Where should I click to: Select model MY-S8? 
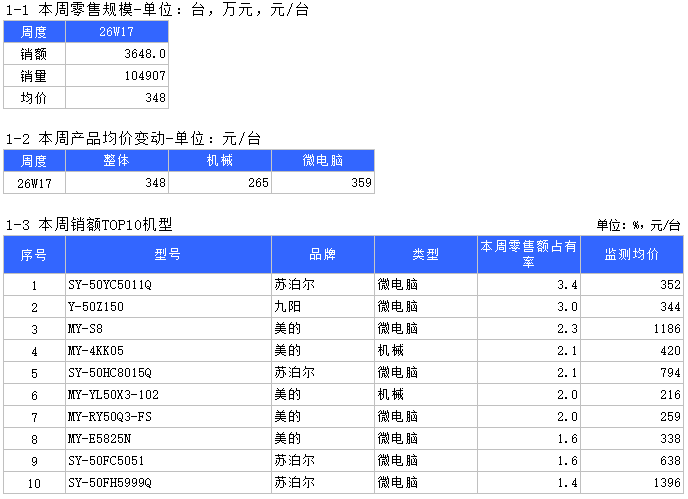85,329
